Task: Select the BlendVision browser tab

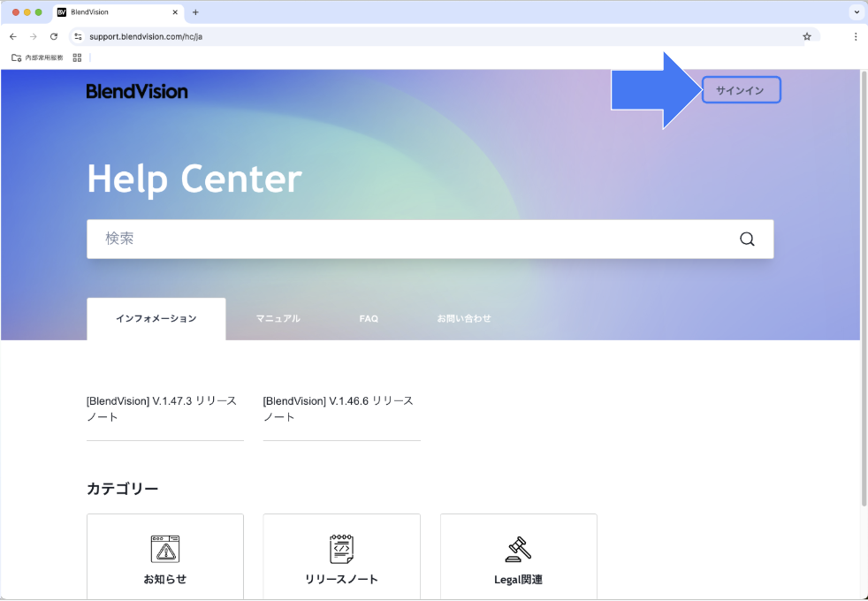Action: (118, 12)
